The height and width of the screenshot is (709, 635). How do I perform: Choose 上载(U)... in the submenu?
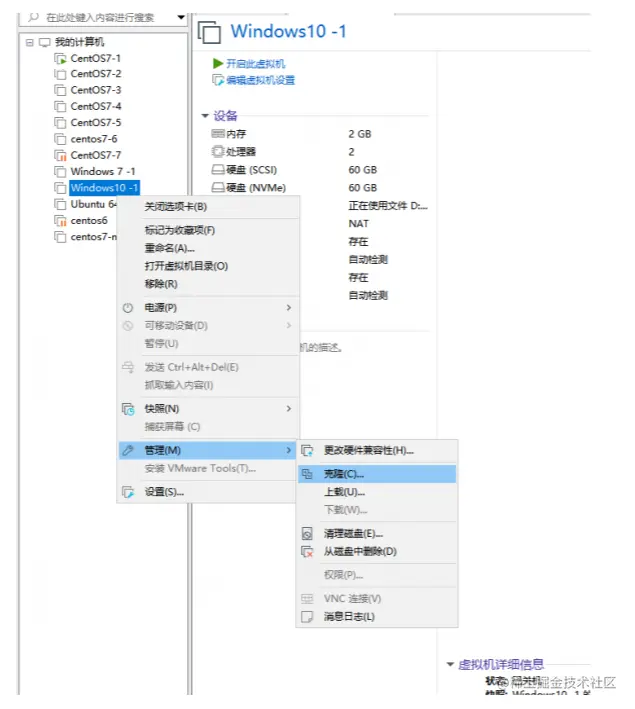pyautogui.click(x=377, y=492)
